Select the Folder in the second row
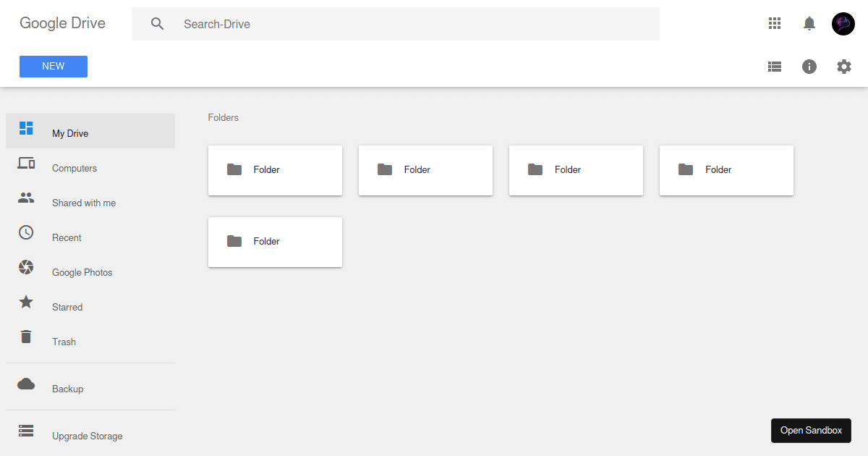This screenshot has width=868, height=456. point(275,242)
